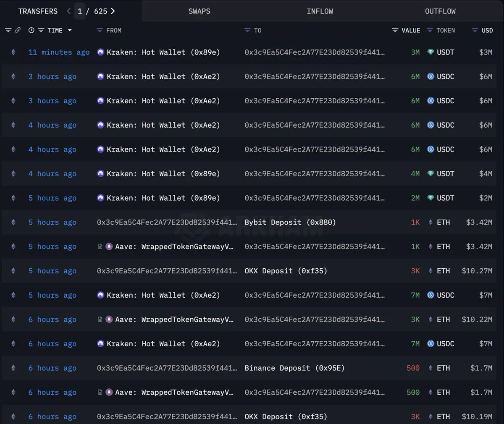Screen dimensions: 504x424
Task: Click the red 500 value in Binance Deposit row
Action: pos(413,368)
